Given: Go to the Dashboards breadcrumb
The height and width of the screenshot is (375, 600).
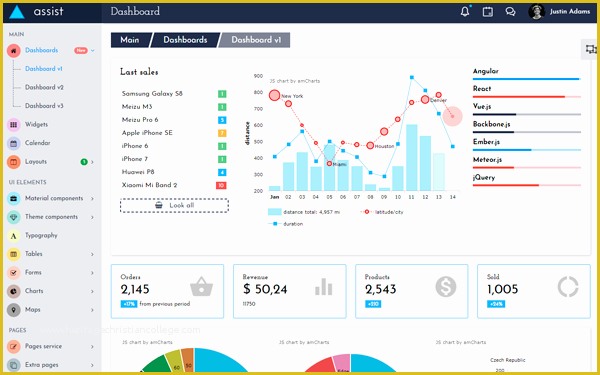Looking at the screenshot, I should pos(185,40).
